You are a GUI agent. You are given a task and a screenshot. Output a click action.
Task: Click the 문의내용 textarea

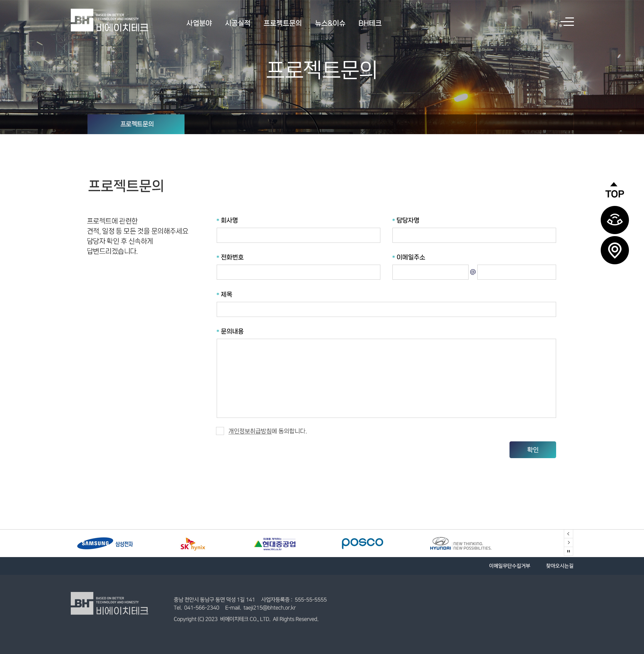coord(386,378)
